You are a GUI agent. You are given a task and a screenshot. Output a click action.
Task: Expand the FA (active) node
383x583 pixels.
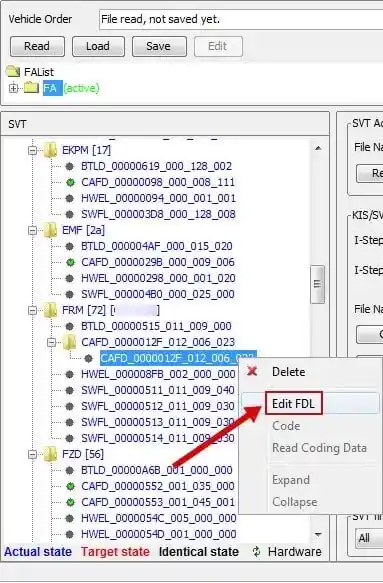coord(13,88)
